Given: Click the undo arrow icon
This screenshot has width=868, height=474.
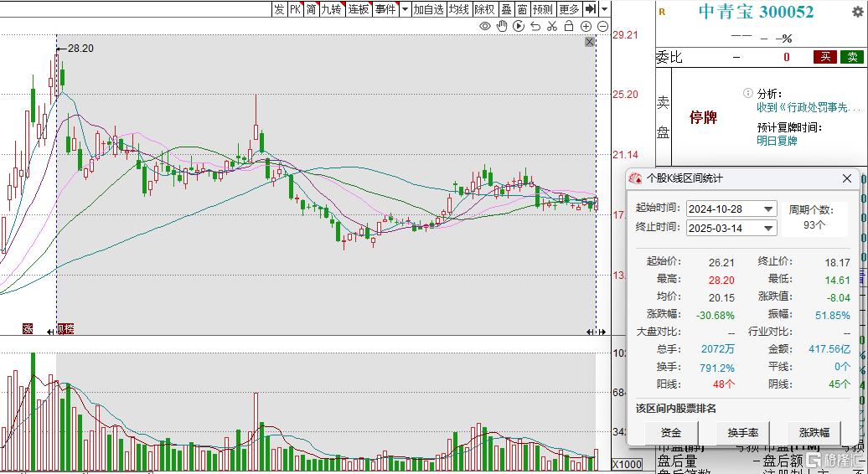Looking at the screenshot, I should tap(535, 26).
